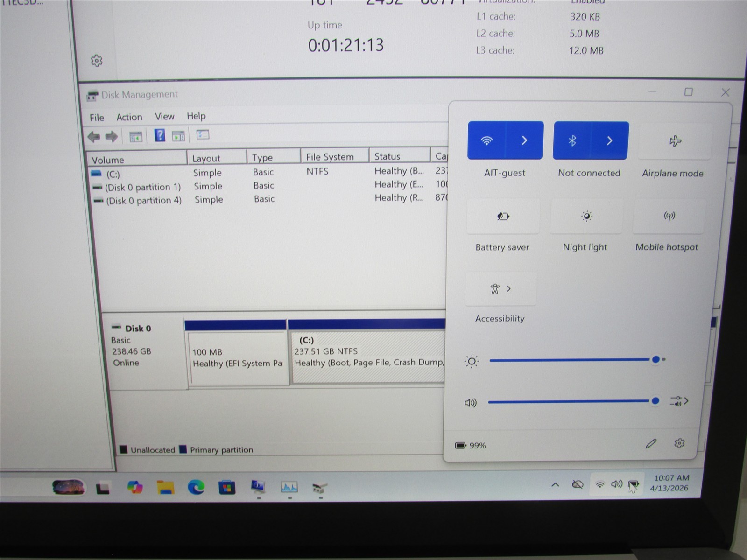Open the File menu in Disk Management
The height and width of the screenshot is (560, 747).
pos(97,118)
